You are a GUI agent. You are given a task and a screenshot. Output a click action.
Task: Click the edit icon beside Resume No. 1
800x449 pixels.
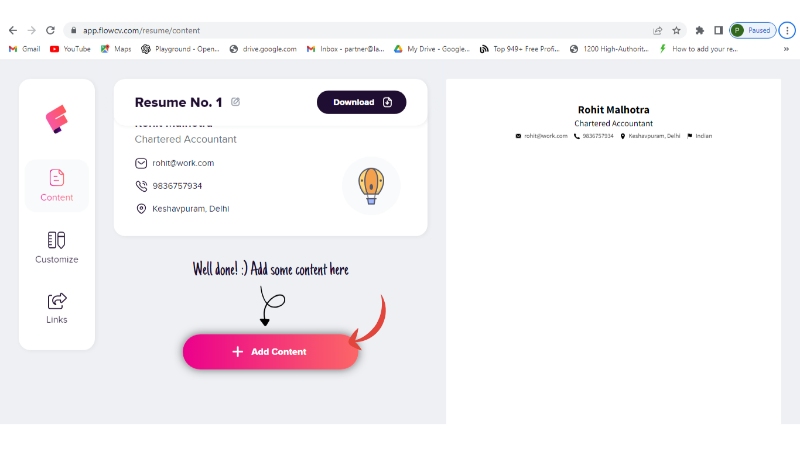click(236, 102)
